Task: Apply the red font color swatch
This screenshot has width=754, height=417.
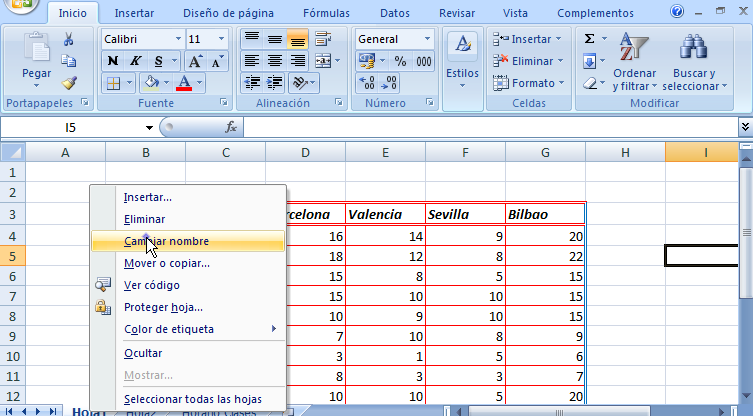Action: [183, 84]
